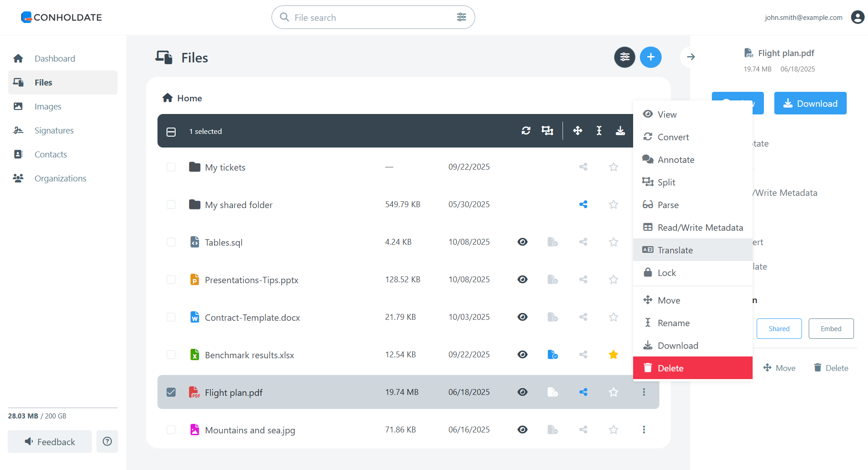Collapse the file details side panel arrow
The height and width of the screenshot is (470, 868).
[x=691, y=57]
